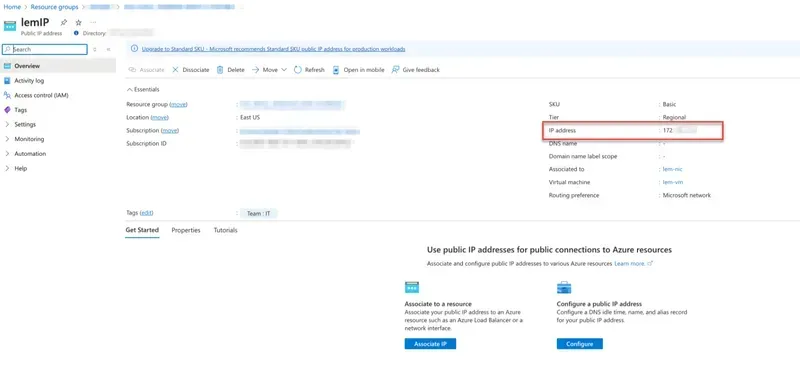The height and width of the screenshot is (365, 800).
Task: Open the Upgrade to Standard SKU link
Action: (x=273, y=49)
